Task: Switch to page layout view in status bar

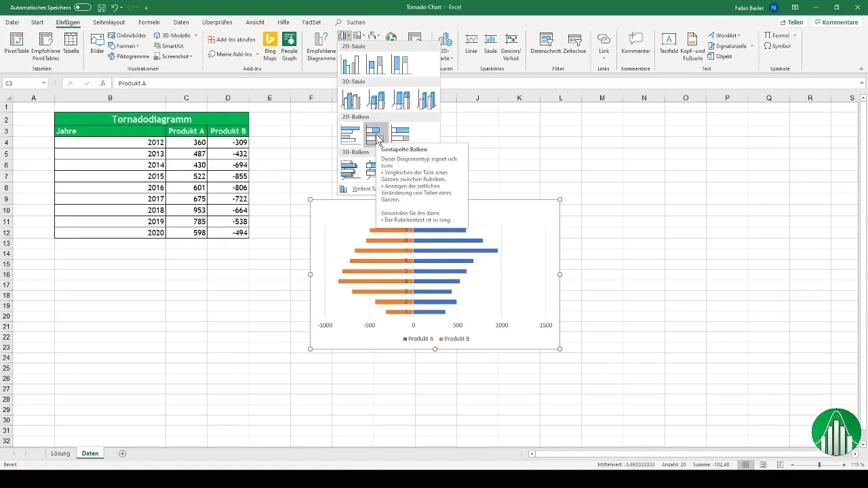Action: (764, 464)
